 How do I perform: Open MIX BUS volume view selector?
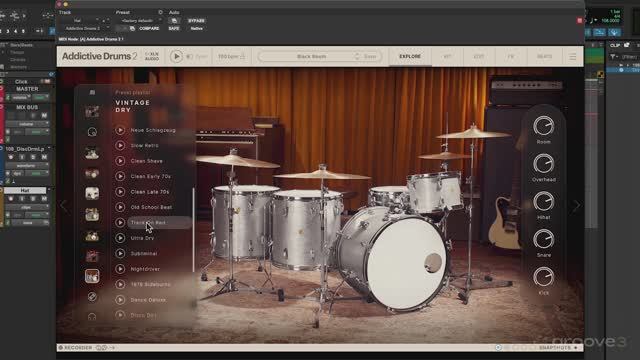coord(27,124)
